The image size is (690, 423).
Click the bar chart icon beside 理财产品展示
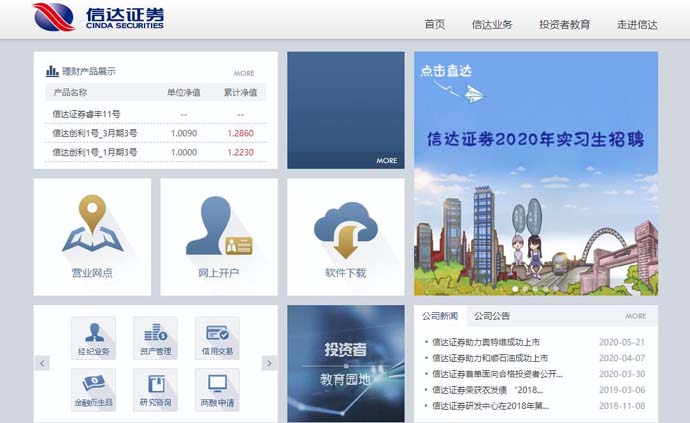(52, 71)
